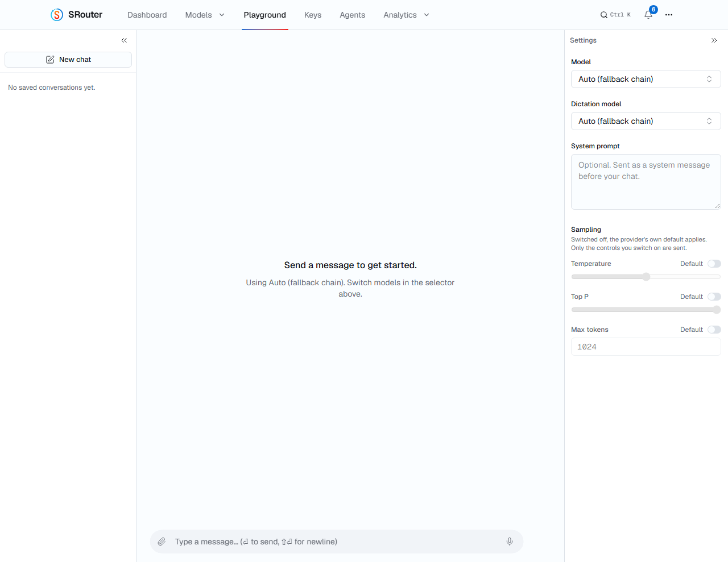Start dictation with the microphone icon
Screen dimensions: 728x562
(510, 542)
